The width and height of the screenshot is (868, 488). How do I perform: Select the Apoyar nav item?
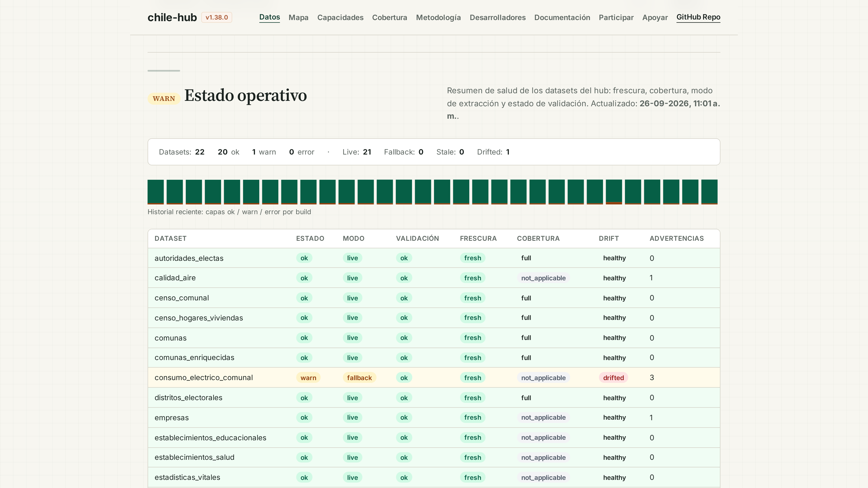click(655, 18)
